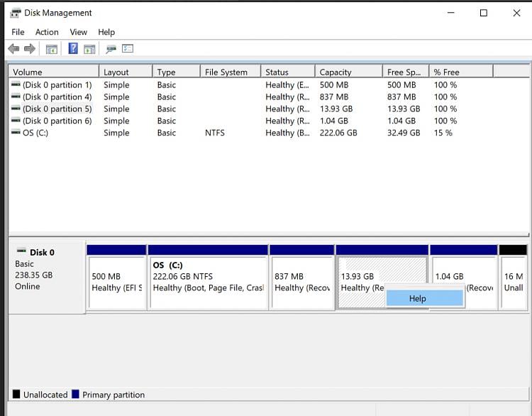Screen dimensions: 532x416
Task: Click the Properties checklist toolbar icon
Action: [128, 49]
